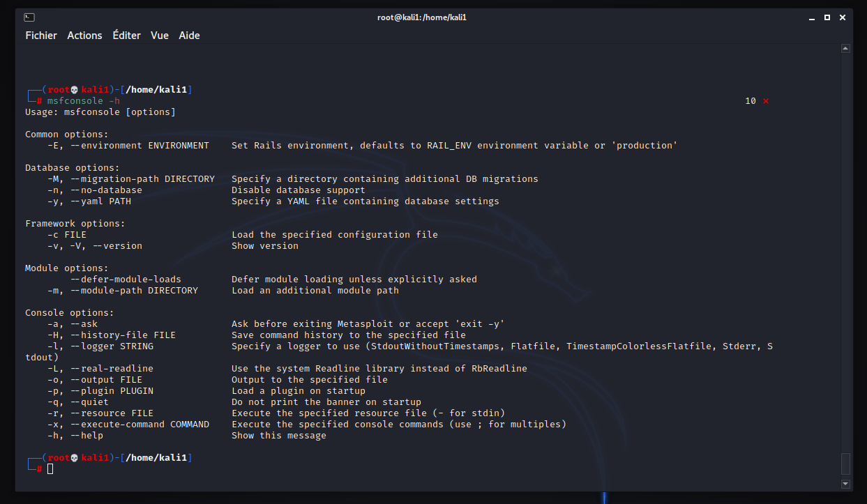Click the '-a, --ask' option
This screenshot has width=867, height=504.
click(x=73, y=324)
